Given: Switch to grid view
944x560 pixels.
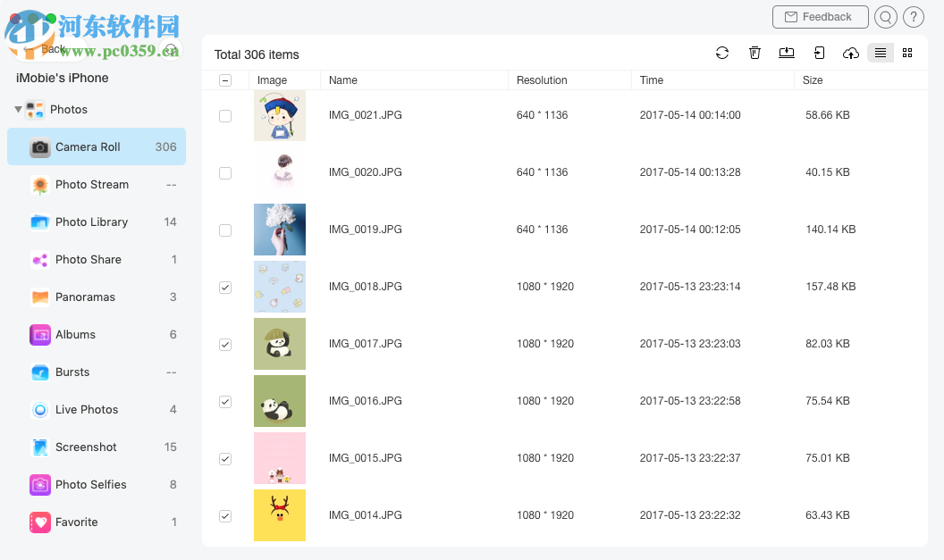Looking at the screenshot, I should 906,53.
